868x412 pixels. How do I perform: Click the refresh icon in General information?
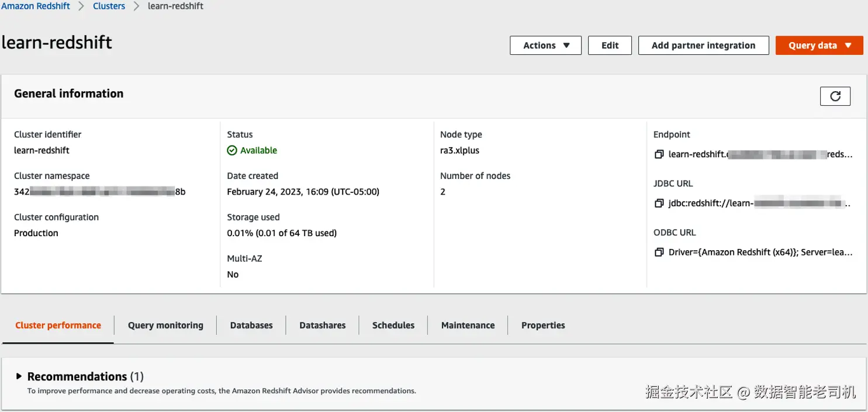click(x=835, y=96)
